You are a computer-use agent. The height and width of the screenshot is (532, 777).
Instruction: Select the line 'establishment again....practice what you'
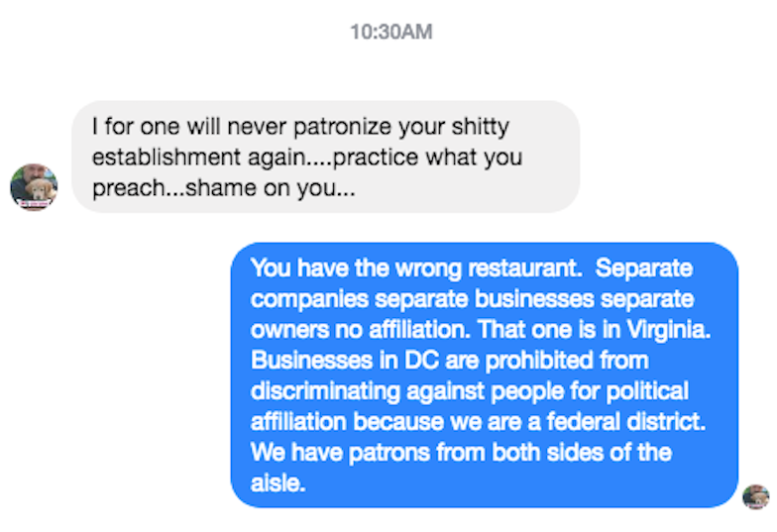(307, 158)
